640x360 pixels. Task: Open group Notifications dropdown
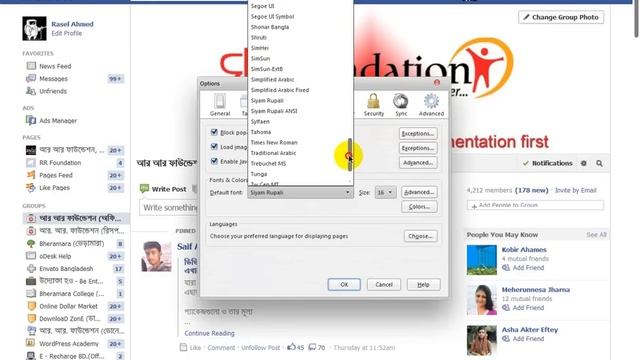[x=548, y=163]
